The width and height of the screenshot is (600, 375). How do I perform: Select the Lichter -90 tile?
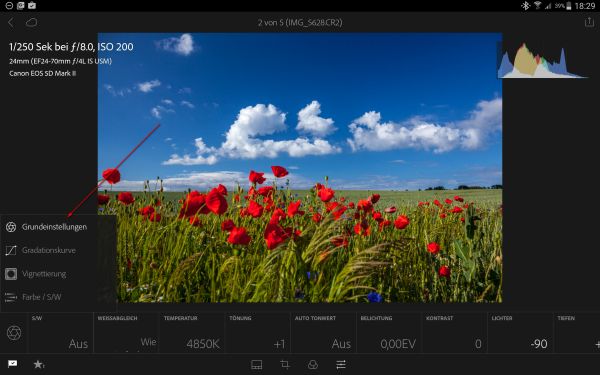pos(520,333)
